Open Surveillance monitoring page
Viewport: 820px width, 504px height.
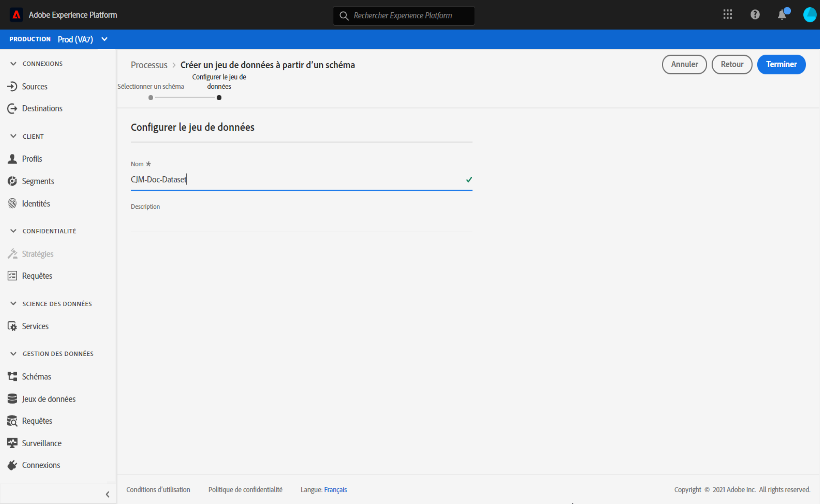click(x=42, y=443)
